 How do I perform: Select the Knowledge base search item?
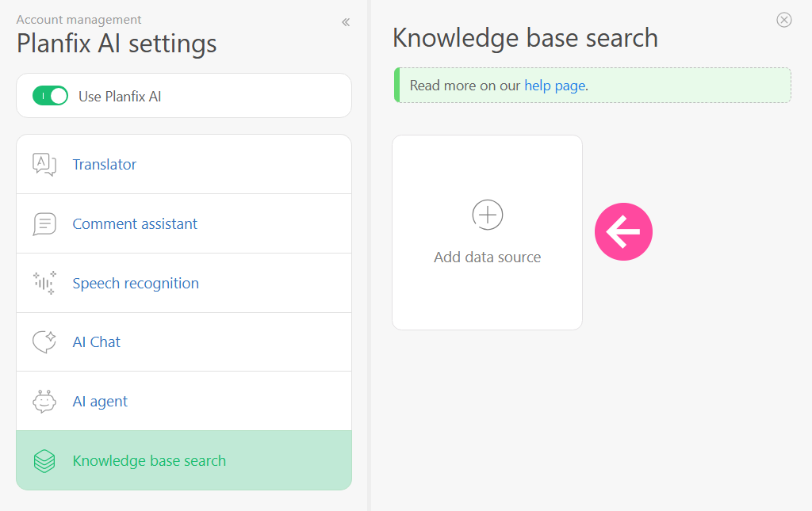point(184,460)
